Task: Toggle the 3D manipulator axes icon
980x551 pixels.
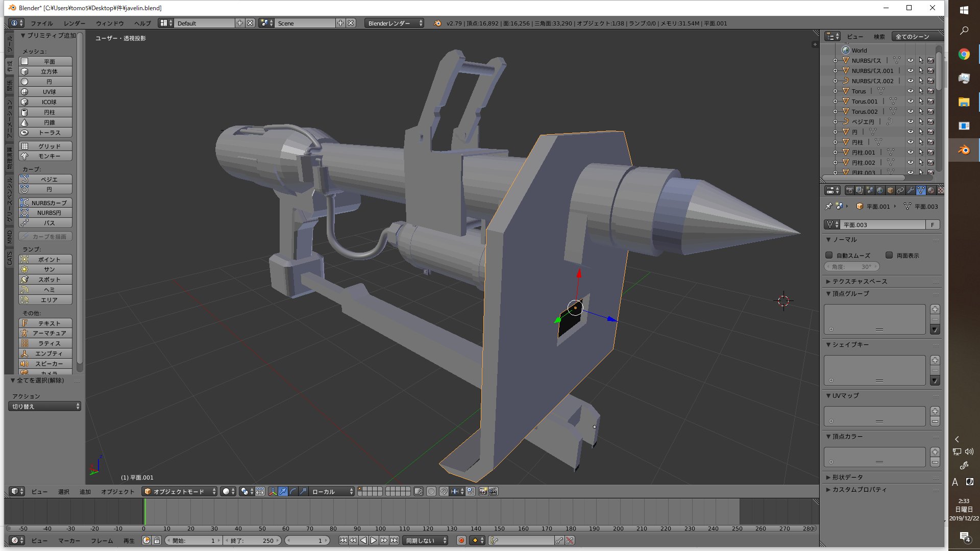Action: (x=273, y=491)
